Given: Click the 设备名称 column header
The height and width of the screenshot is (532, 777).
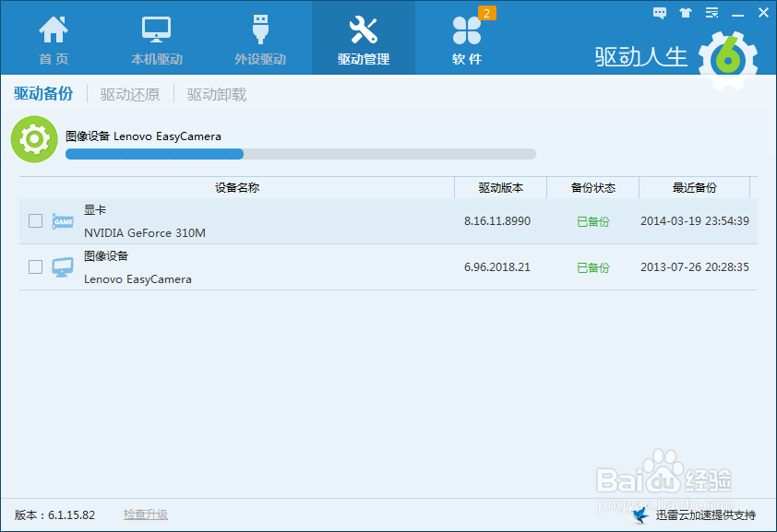Looking at the screenshot, I should 237,187.
